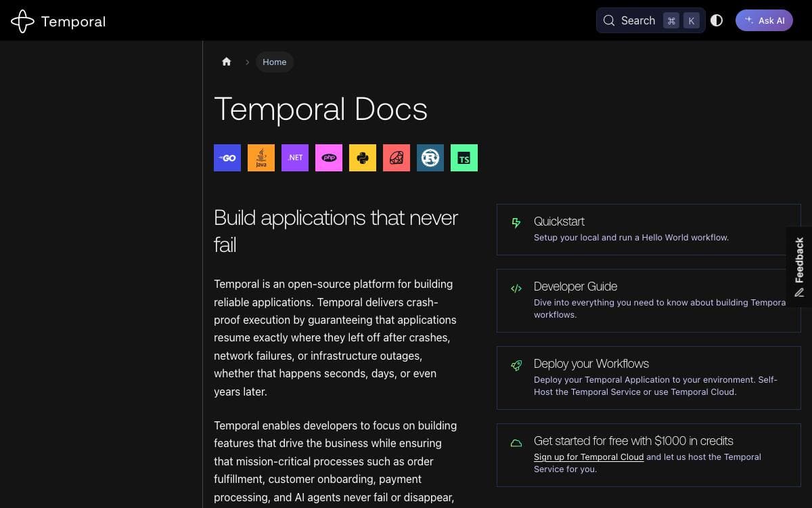The height and width of the screenshot is (508, 812).
Task: Open the Developer Guide card title
Action: 575,287
